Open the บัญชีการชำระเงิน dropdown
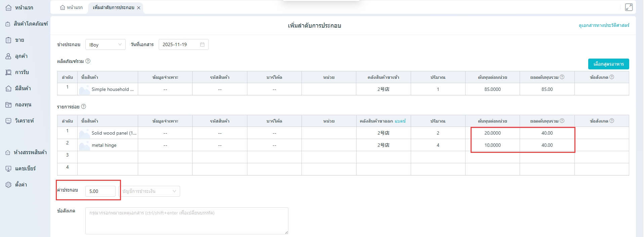 pyautogui.click(x=149, y=191)
